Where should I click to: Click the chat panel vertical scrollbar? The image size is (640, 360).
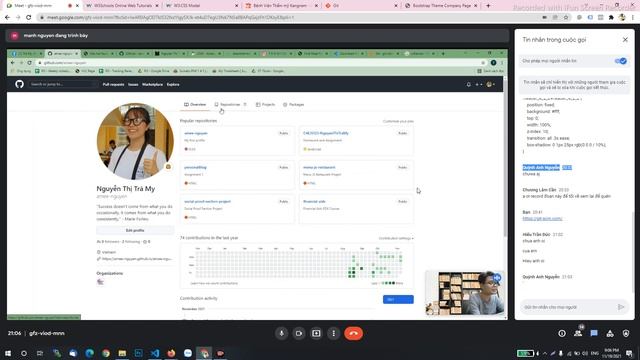tap(633, 253)
